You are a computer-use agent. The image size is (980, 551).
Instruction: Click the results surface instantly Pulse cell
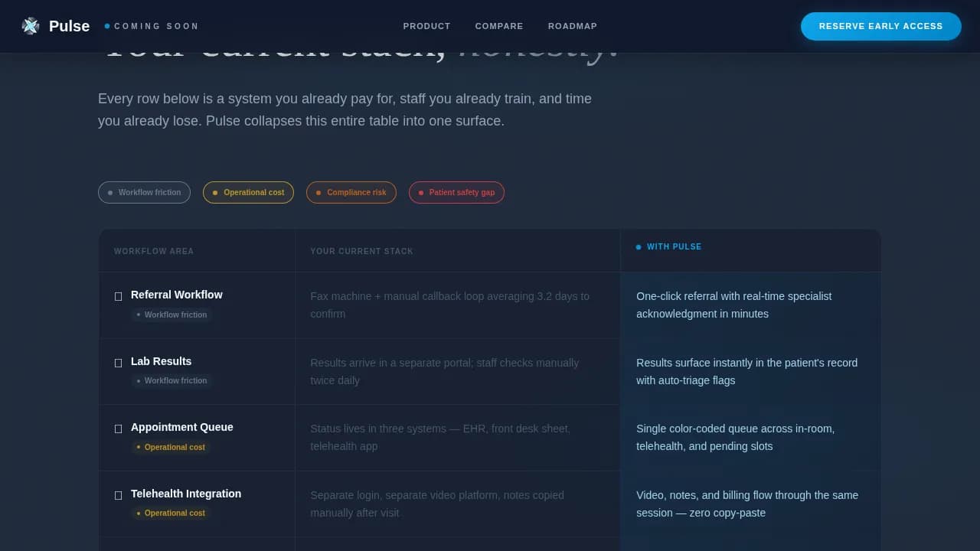pyautogui.click(x=751, y=371)
